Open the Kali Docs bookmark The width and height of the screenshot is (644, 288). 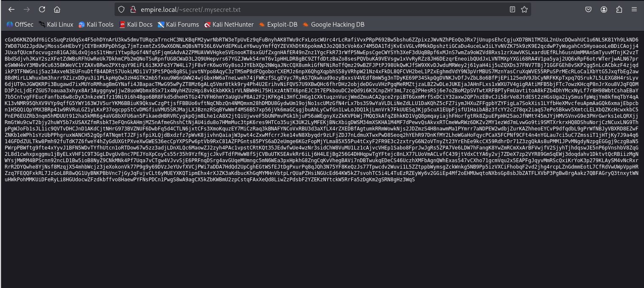click(x=136, y=25)
